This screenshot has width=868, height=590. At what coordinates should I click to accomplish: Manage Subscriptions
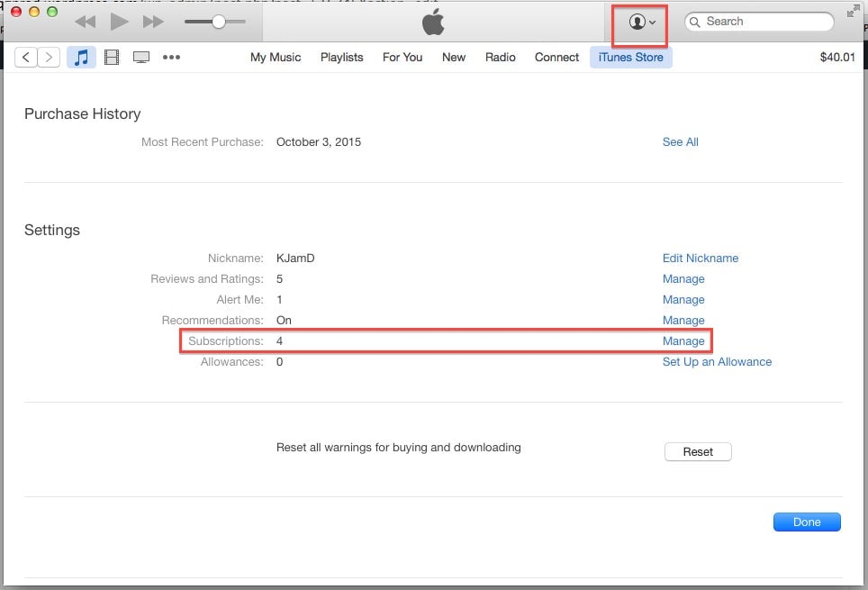coord(683,340)
